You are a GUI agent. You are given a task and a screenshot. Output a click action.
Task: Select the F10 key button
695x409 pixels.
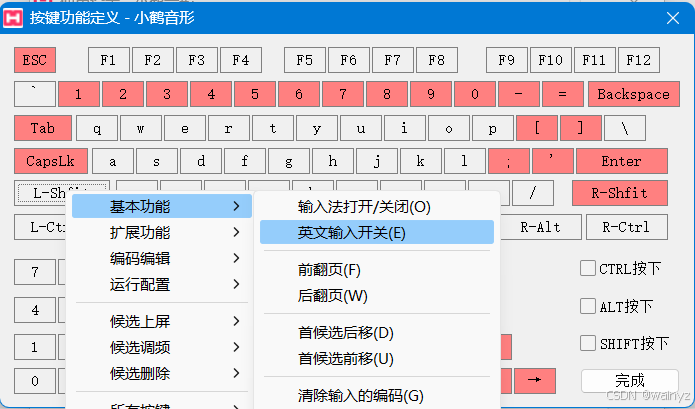pos(551,60)
